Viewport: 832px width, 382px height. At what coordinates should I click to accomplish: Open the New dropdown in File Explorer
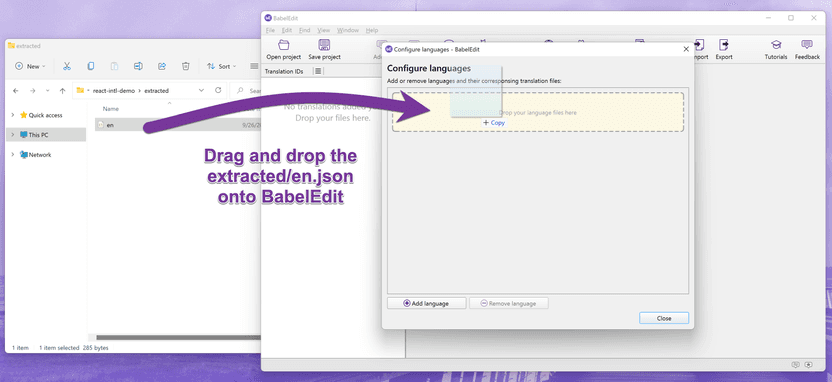click(x=30, y=66)
